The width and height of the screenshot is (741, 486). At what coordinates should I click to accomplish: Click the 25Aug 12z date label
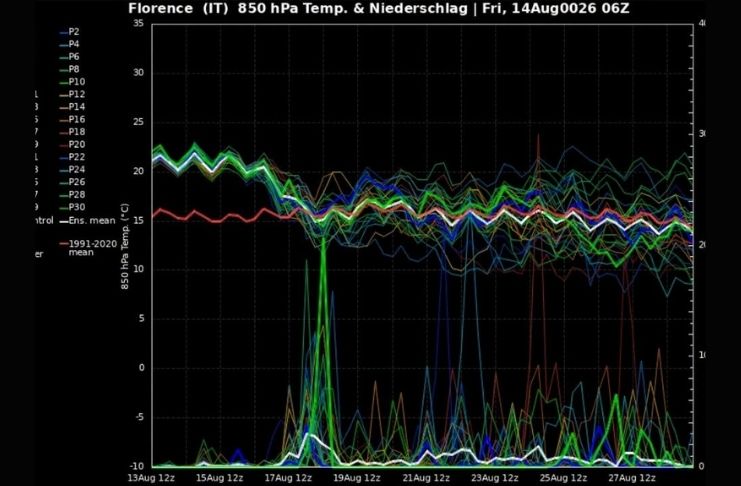coord(563,478)
